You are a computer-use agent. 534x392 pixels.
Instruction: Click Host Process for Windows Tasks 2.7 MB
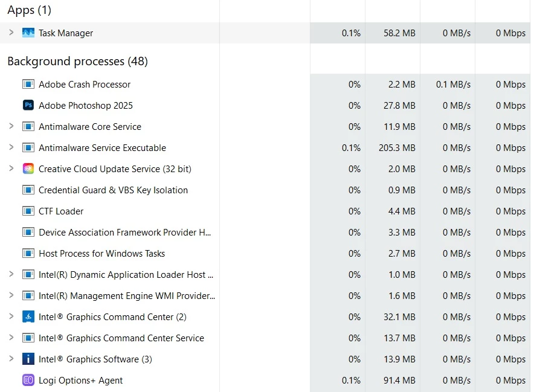point(402,254)
